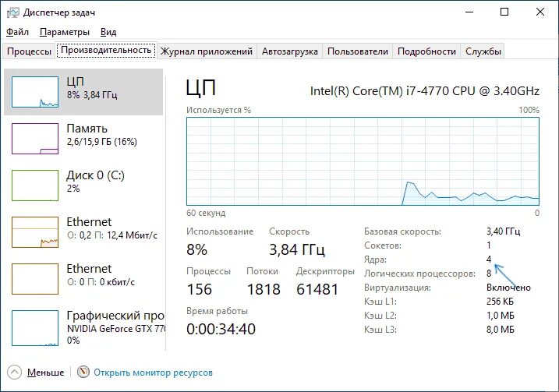Click the uptime value 0:00:34:40
Image resolution: width=559 pixels, height=392 pixels.
tap(221, 329)
